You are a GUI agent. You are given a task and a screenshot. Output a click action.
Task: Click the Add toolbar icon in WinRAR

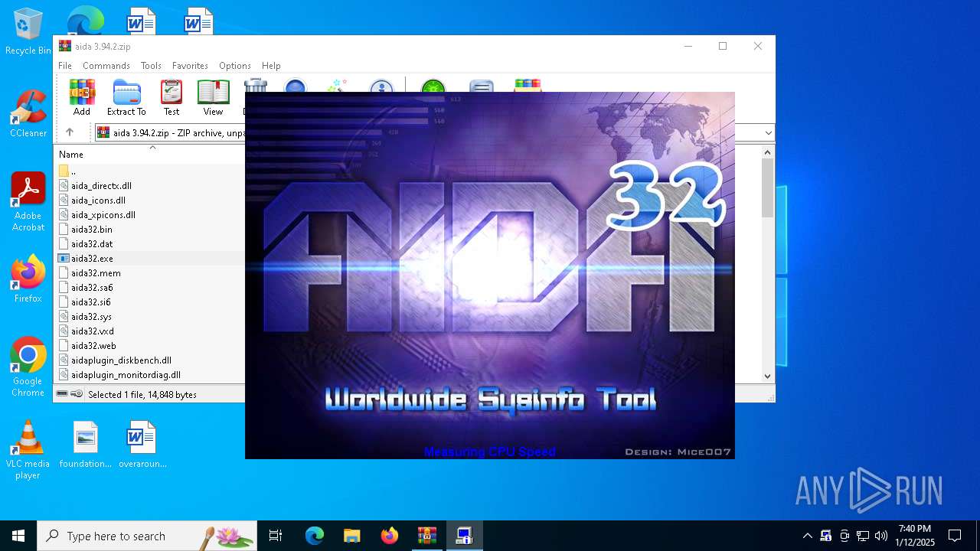pos(82,97)
